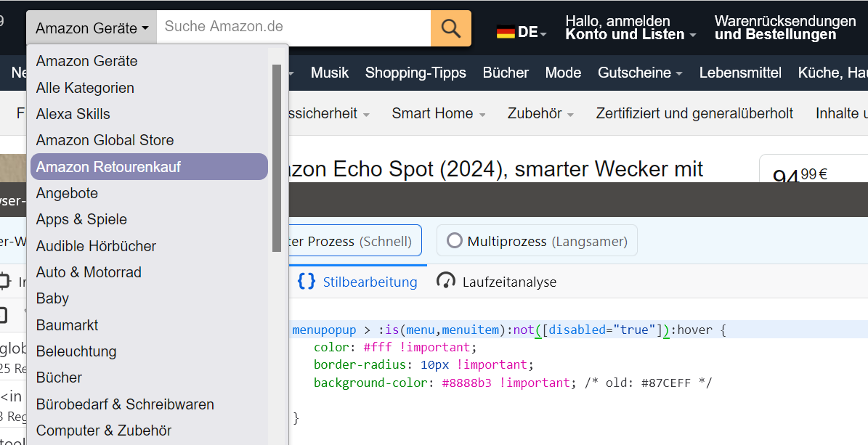Click the orange search magnifier button

pyautogui.click(x=451, y=28)
